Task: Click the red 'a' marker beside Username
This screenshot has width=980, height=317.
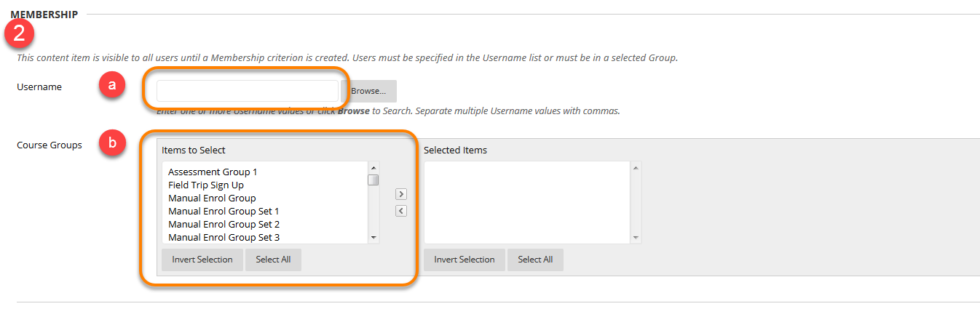Action: [112, 86]
